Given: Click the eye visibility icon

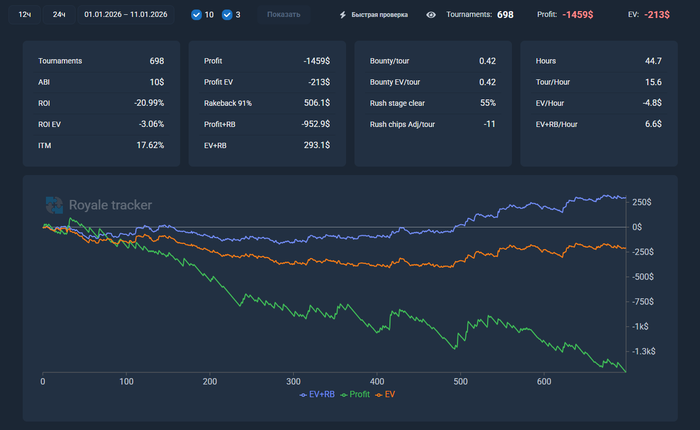Looking at the screenshot, I should (x=430, y=15).
